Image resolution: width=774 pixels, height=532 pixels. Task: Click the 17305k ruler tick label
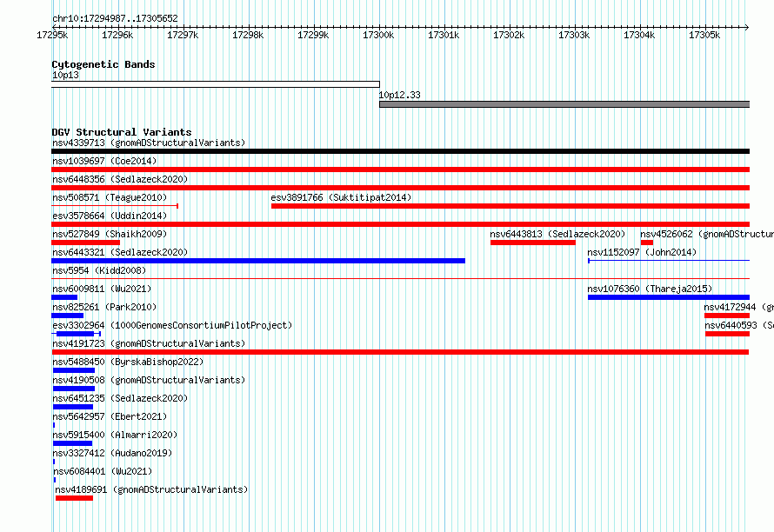(704, 35)
